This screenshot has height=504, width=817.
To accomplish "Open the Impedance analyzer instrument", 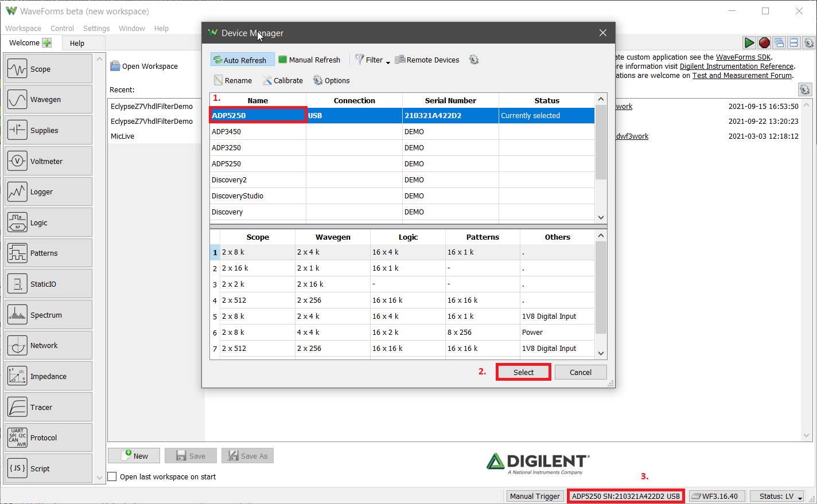I will click(x=48, y=376).
